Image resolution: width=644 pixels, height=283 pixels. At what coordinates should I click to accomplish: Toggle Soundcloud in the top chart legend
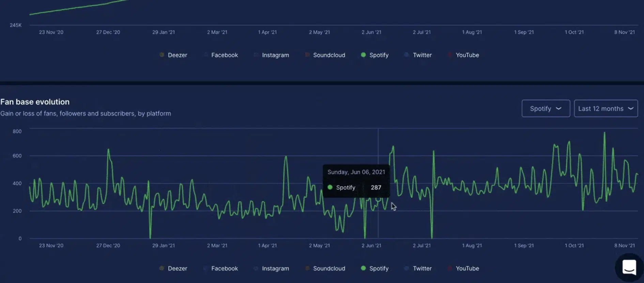point(325,55)
